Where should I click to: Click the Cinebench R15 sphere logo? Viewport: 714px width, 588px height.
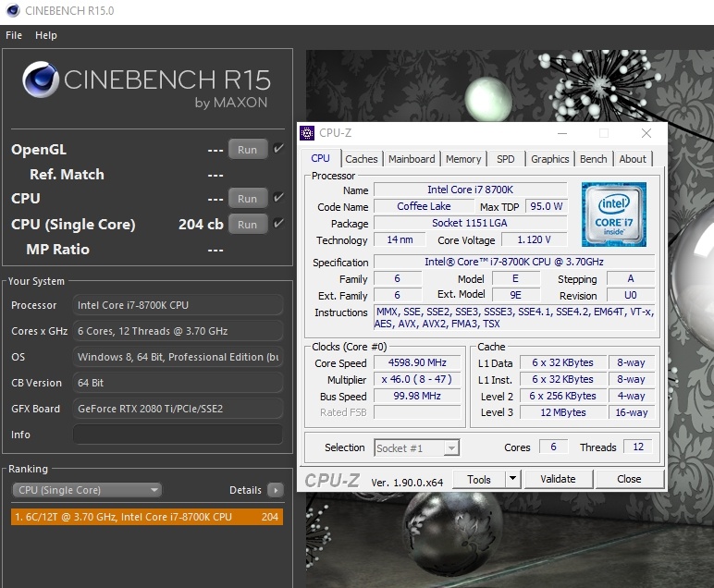click(x=41, y=80)
